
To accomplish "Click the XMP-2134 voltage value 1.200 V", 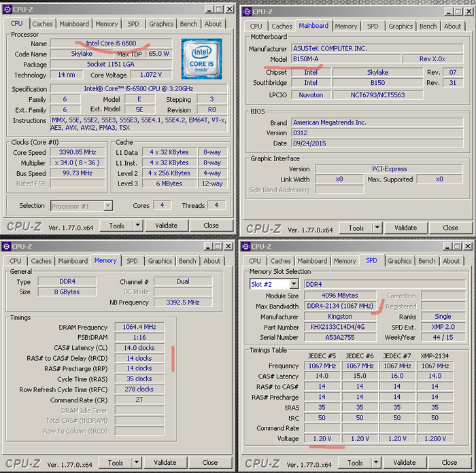I will coord(435,439).
